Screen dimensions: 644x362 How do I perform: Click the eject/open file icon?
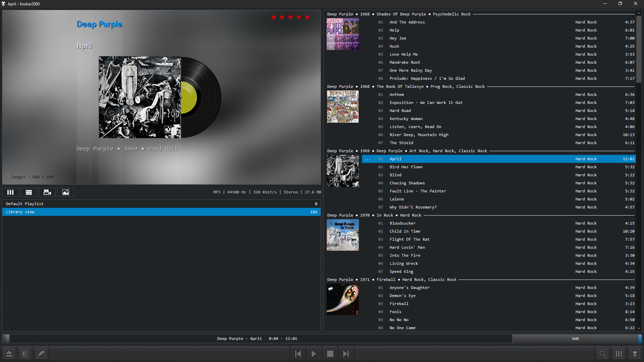[x=9, y=354]
